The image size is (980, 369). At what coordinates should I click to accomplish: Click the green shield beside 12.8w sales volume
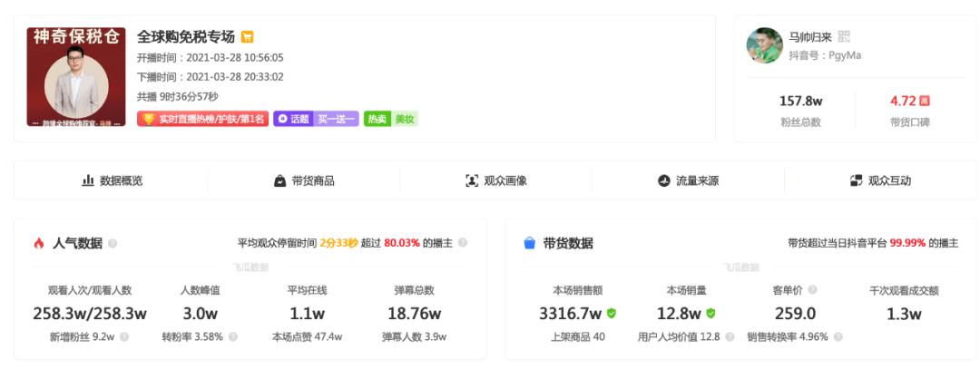tap(710, 313)
